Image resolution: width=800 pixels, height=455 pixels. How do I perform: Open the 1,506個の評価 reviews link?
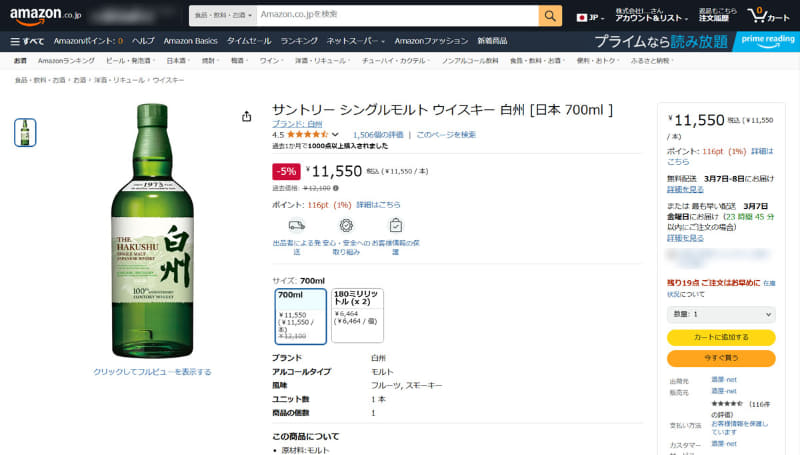[378, 135]
